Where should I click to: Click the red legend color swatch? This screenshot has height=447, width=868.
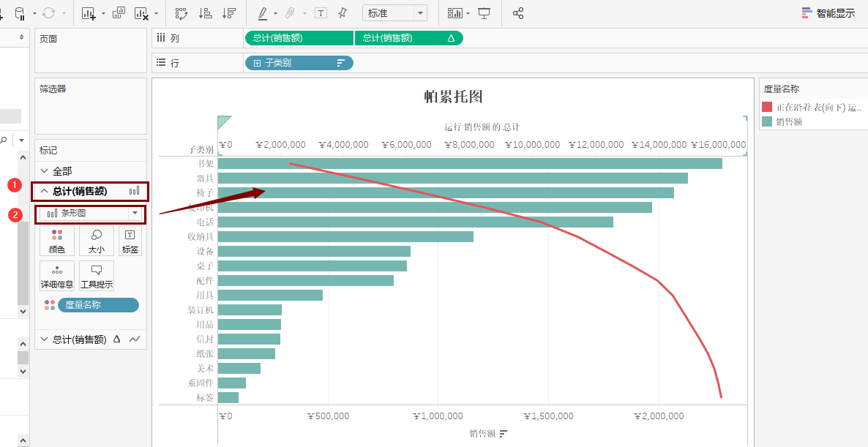tap(767, 108)
